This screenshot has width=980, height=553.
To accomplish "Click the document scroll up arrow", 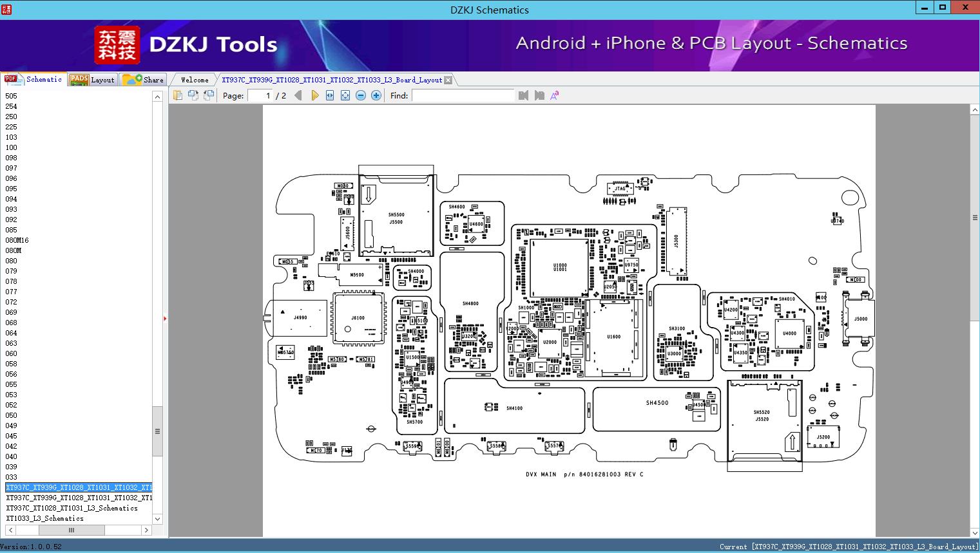I will pos(975,110).
